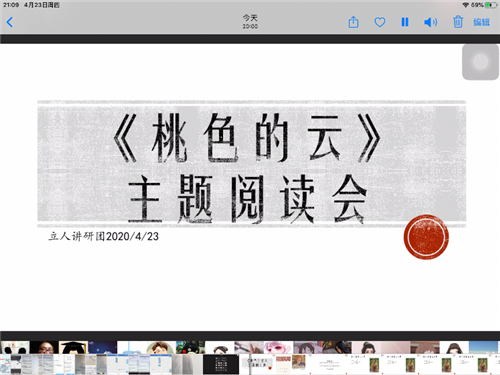Viewport: 500px width, 375px height.
Task: Delete the video using the trash icon
Action: click(458, 22)
